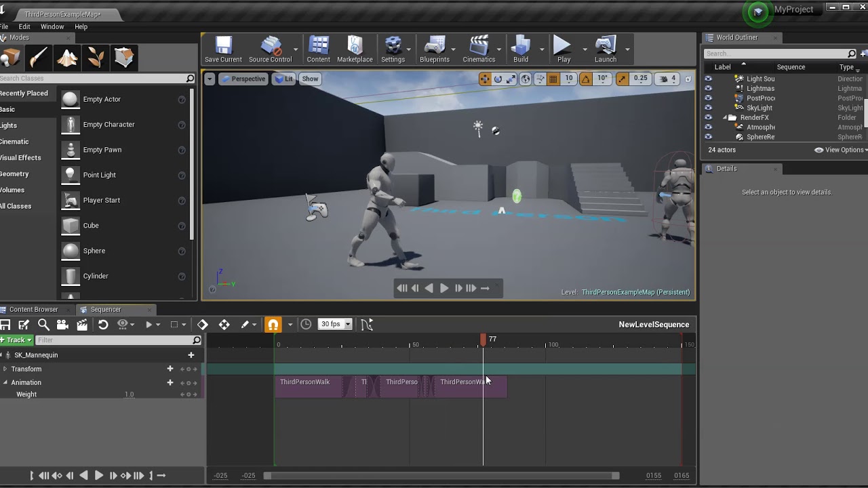Click the Find in Content Browser magnifier icon
The image size is (868, 488).
pos(43,325)
